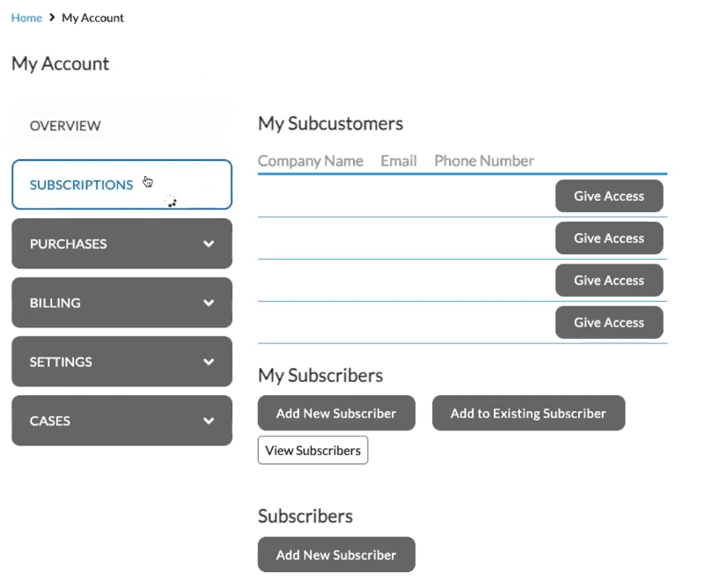The width and height of the screenshot is (705, 588).
Task: Click the My Subcustomers heading
Action: [330, 123]
